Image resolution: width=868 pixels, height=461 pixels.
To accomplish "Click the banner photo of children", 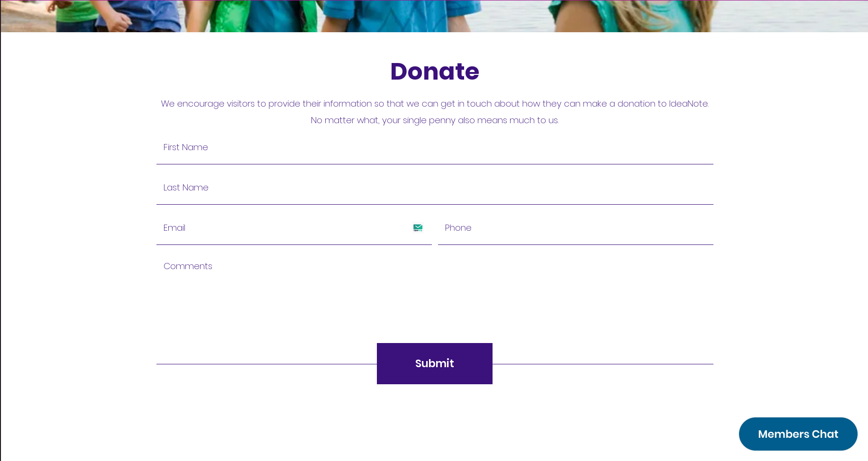I will point(434,16).
